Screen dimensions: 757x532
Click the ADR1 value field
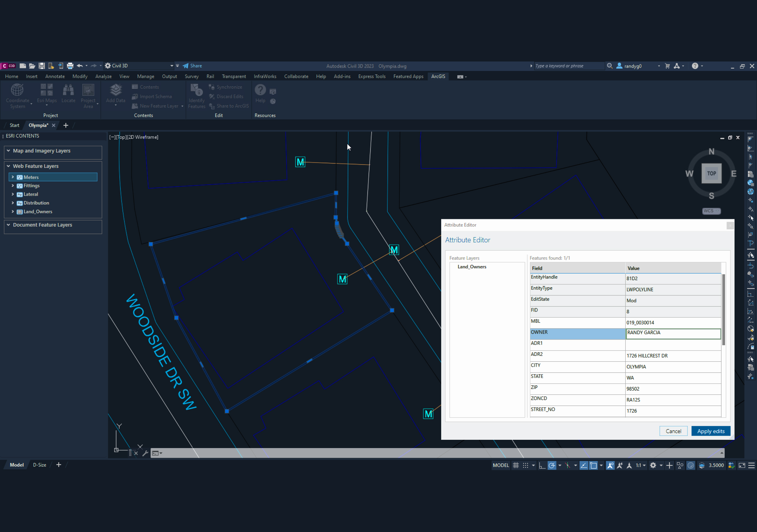tap(673, 344)
